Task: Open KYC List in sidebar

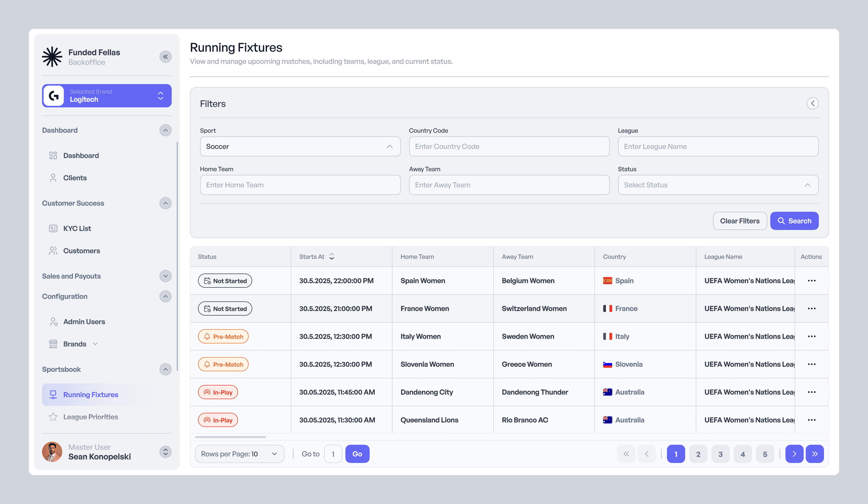Action: [x=77, y=228]
